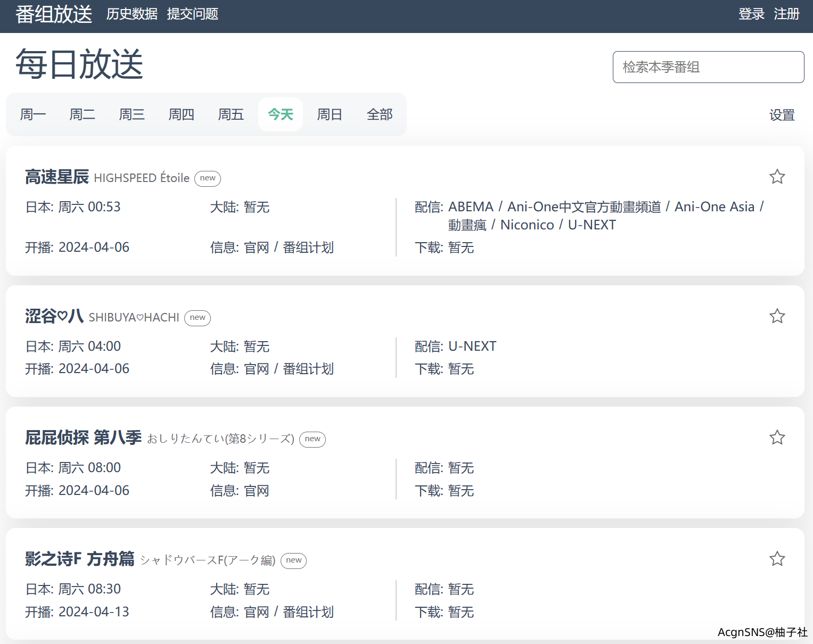This screenshot has height=644, width=813.
Task: Open 官网 link for 高速星辰
Action: [257, 247]
